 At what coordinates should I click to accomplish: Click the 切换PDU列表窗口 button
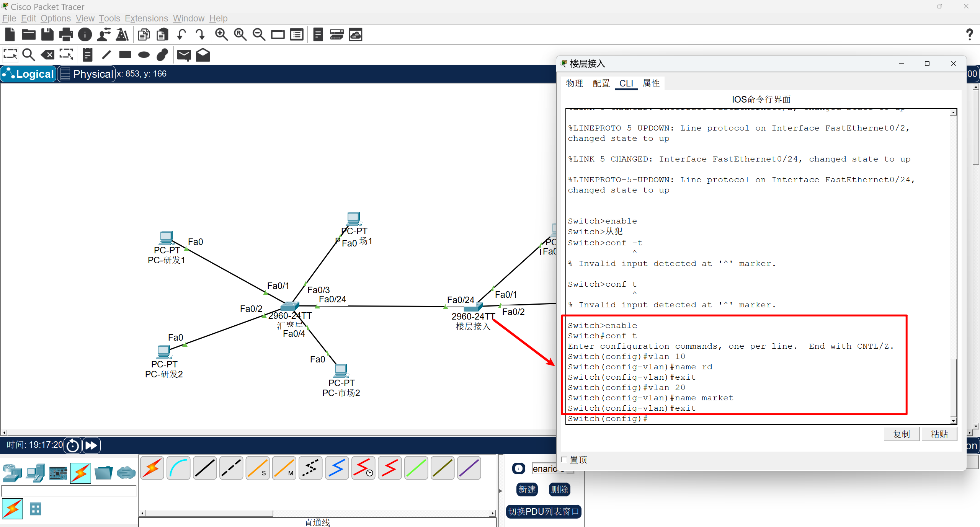coord(544,512)
